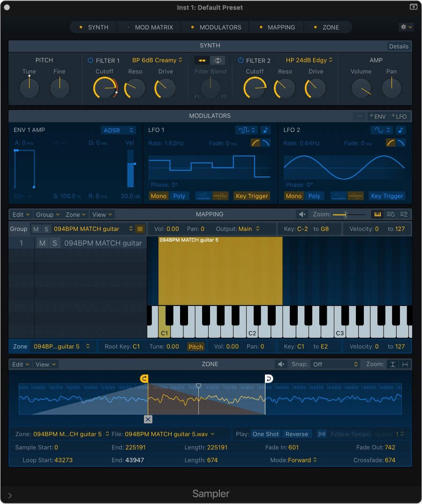The width and height of the screenshot is (422, 504).
Task: Switch to zone list view in Mapping
Action: (x=404, y=214)
